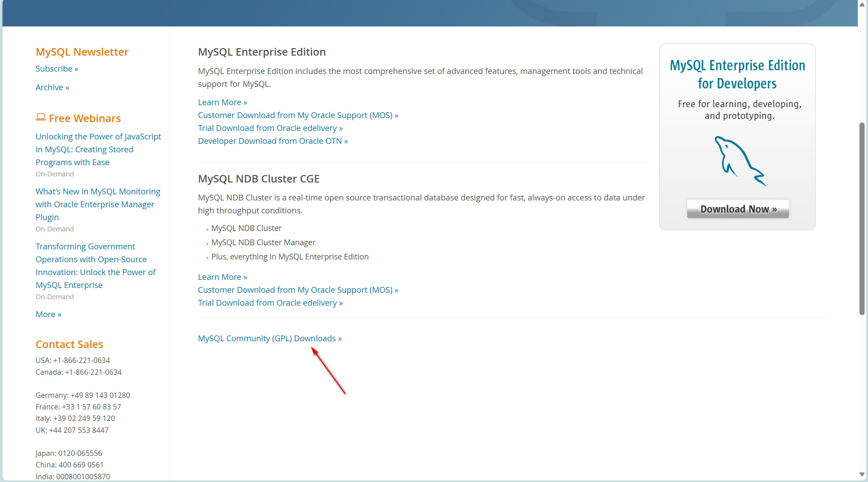Click More webinars link
The width and height of the screenshot is (868, 482).
(49, 314)
